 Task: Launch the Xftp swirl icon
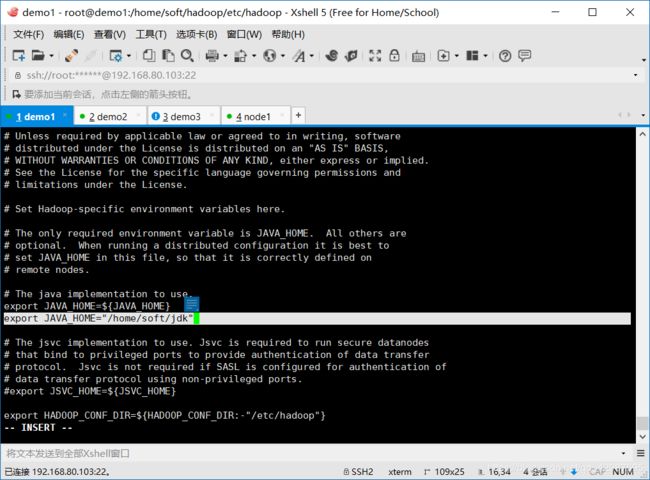click(332, 56)
